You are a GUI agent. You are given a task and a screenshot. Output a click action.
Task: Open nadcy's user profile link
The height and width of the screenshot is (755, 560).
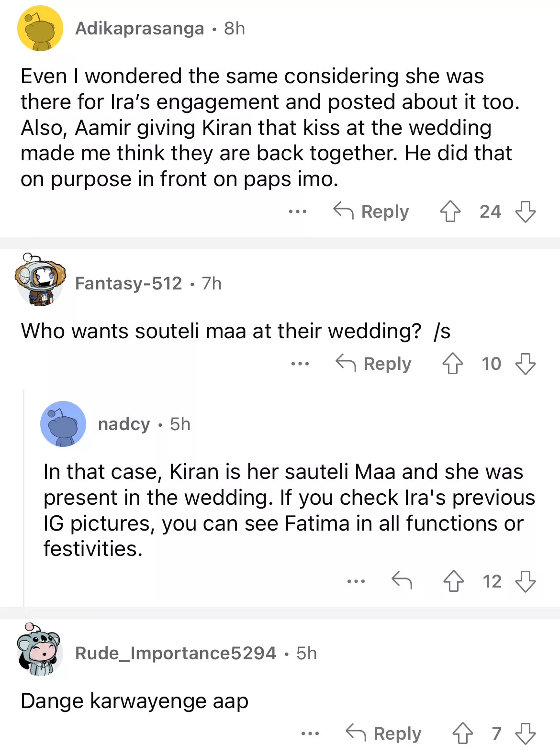point(124,424)
